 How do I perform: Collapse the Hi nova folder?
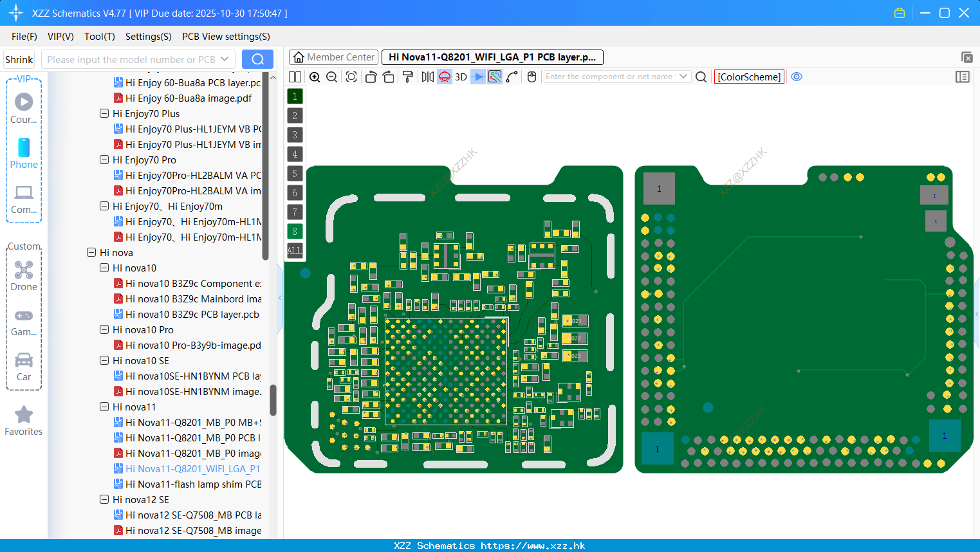tap(91, 252)
